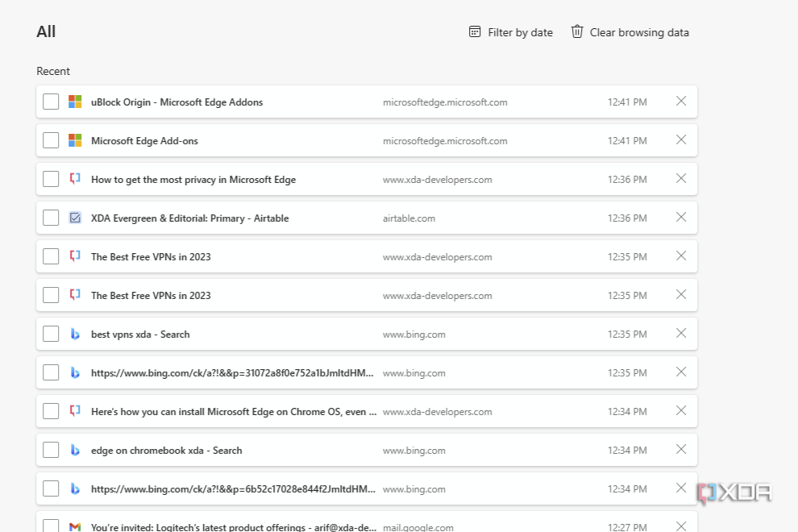The width and height of the screenshot is (798, 532).
Task: Delete the Logitech invitation email history entry
Action: (680, 525)
